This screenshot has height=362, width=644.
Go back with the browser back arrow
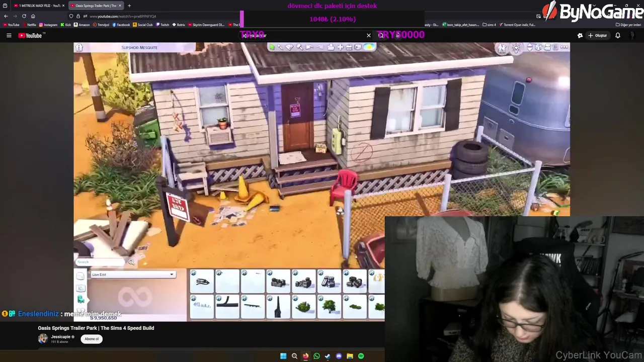pyautogui.click(x=6, y=16)
